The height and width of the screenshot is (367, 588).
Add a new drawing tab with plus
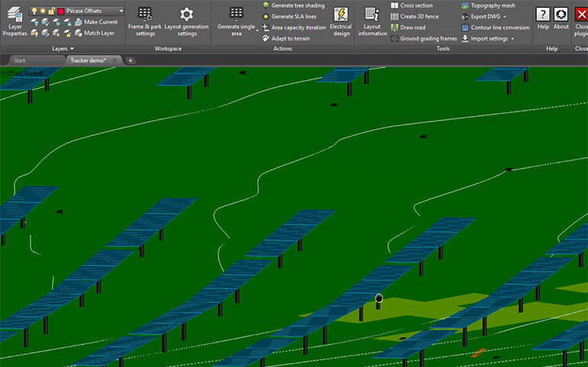pos(130,60)
